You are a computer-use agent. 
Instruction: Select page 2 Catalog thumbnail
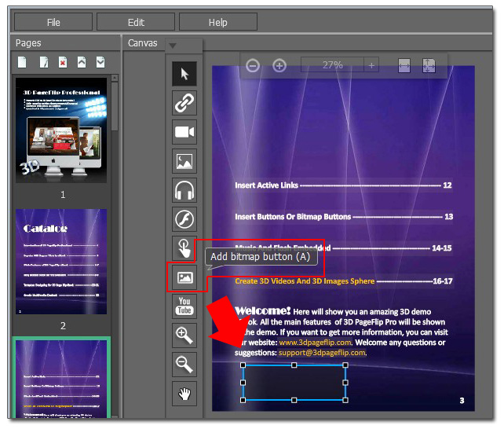(x=61, y=262)
